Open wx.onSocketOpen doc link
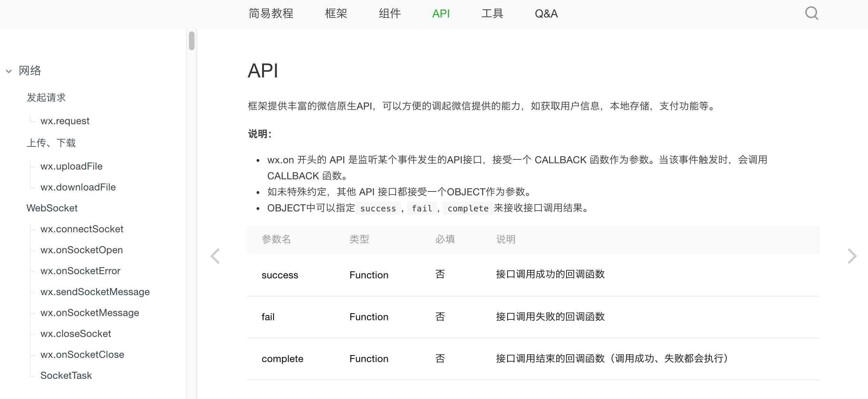This screenshot has height=399, width=868. (x=82, y=250)
